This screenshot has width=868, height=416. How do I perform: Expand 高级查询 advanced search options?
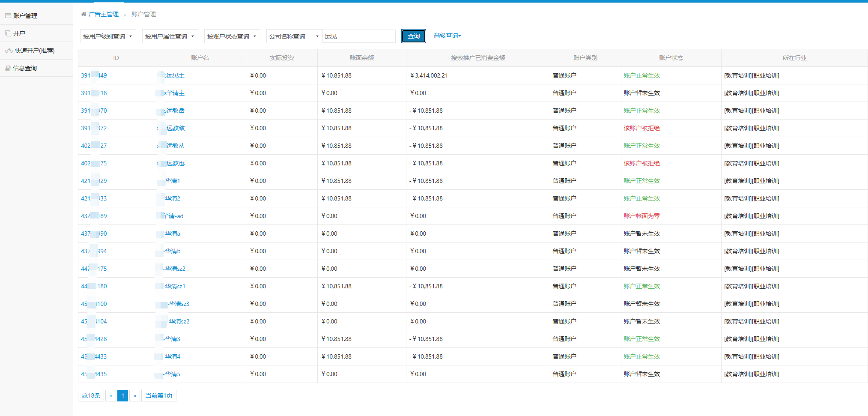point(447,36)
